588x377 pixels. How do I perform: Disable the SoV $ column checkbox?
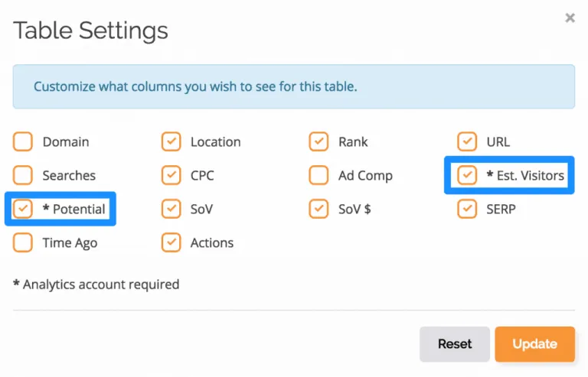[x=318, y=209]
